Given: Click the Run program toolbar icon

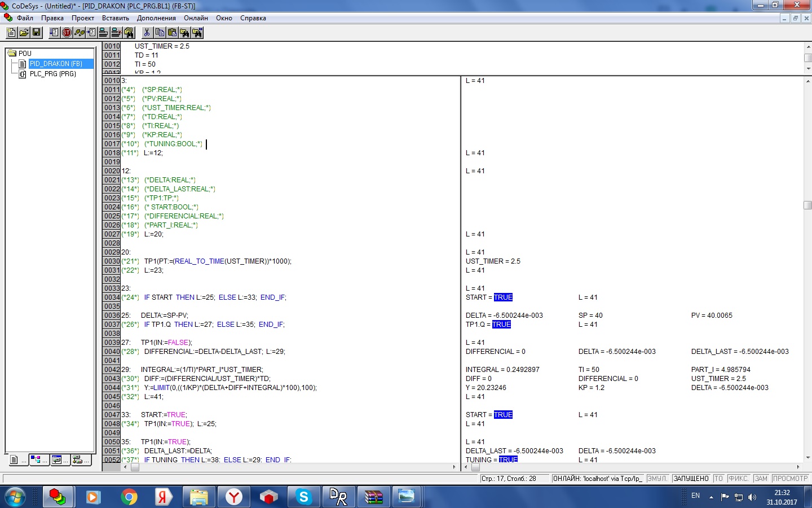Looking at the screenshot, I should tap(54, 33).
